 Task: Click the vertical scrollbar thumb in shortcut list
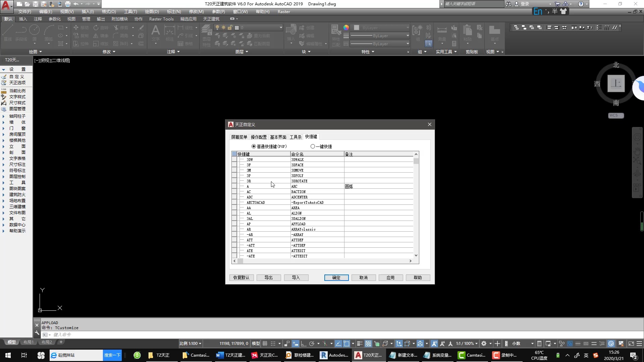(416, 161)
